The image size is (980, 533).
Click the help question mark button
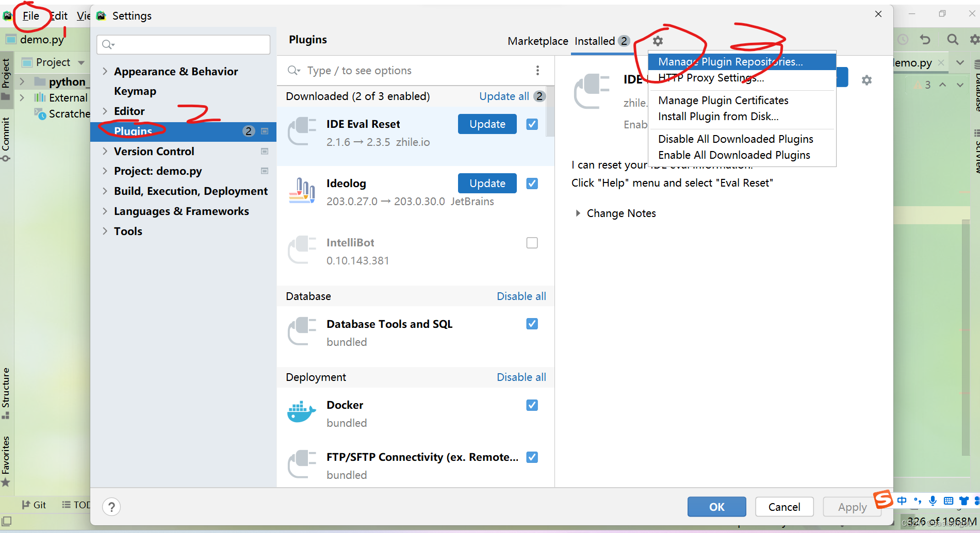111,507
